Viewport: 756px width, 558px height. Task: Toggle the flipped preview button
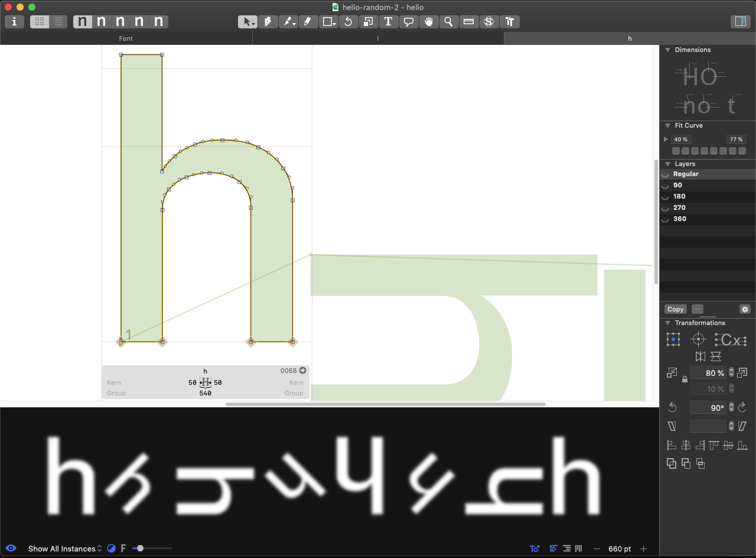point(535,549)
